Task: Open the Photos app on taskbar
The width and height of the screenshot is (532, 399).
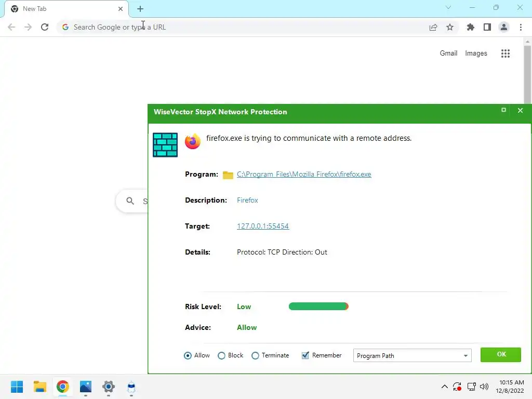Action: [86, 387]
